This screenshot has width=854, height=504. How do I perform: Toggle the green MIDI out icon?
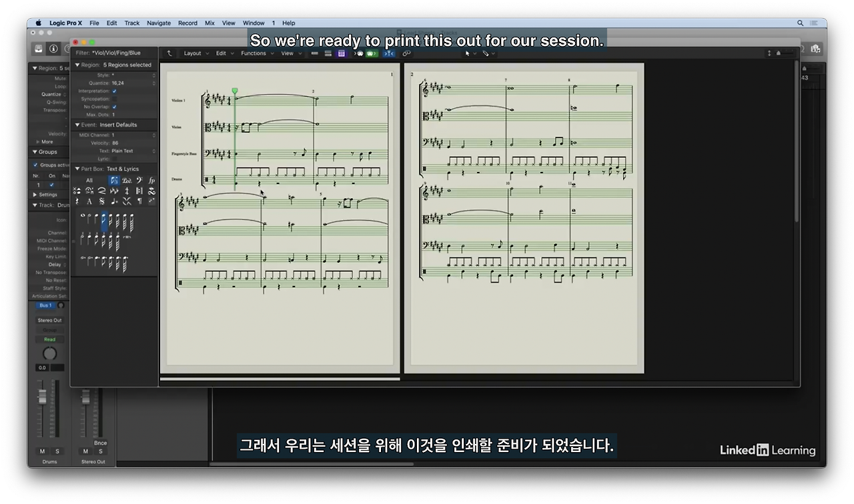tap(372, 53)
